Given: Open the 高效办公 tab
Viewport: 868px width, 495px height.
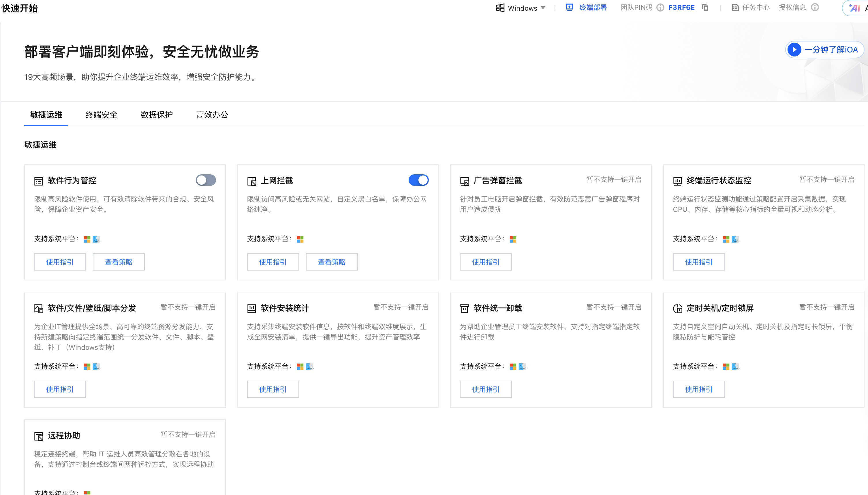Looking at the screenshot, I should 212,115.
